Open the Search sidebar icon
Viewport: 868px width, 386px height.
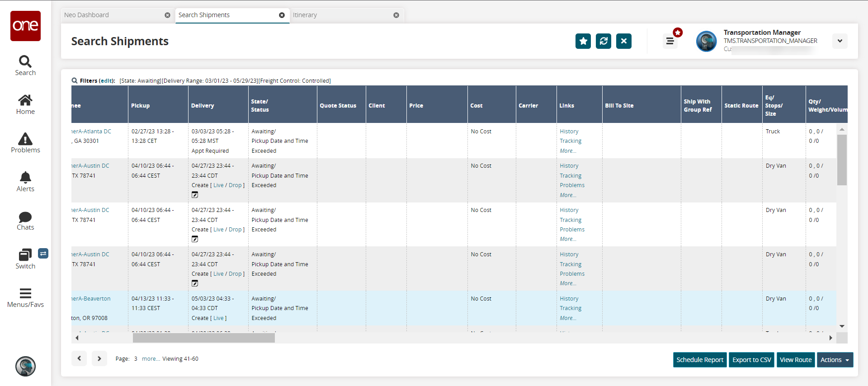[x=25, y=66]
